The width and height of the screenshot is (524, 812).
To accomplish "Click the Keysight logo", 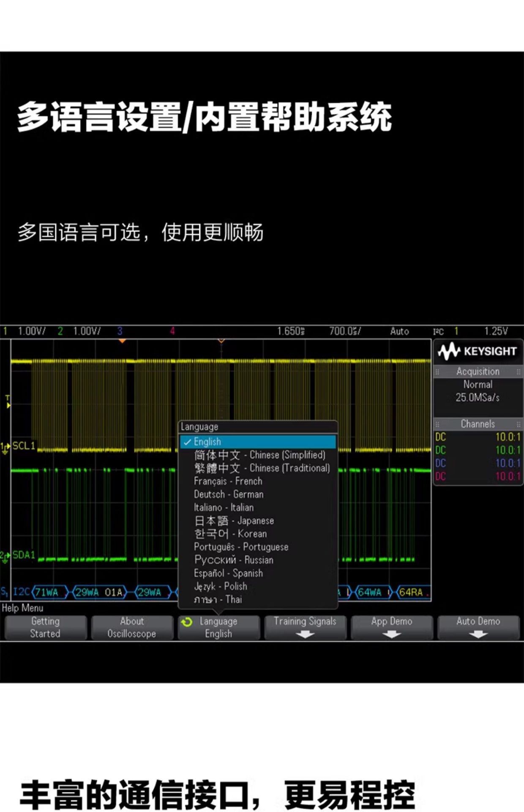I will 478,351.
